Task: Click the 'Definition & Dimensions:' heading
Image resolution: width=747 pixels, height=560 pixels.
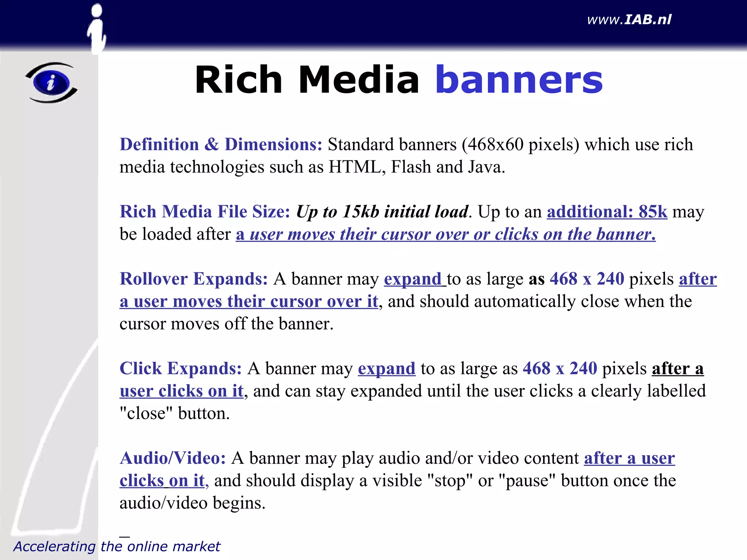Action: pyautogui.click(x=221, y=145)
